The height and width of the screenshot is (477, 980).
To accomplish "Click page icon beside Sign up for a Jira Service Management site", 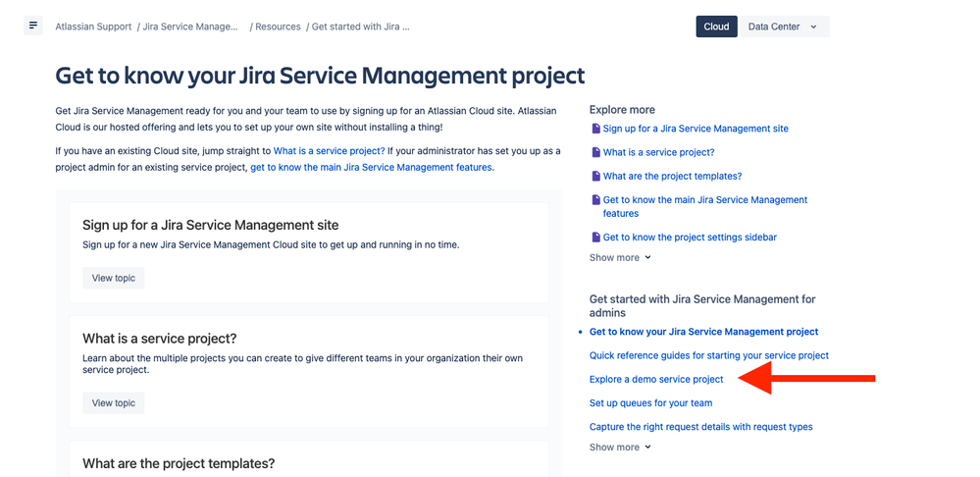I will 595,129.
